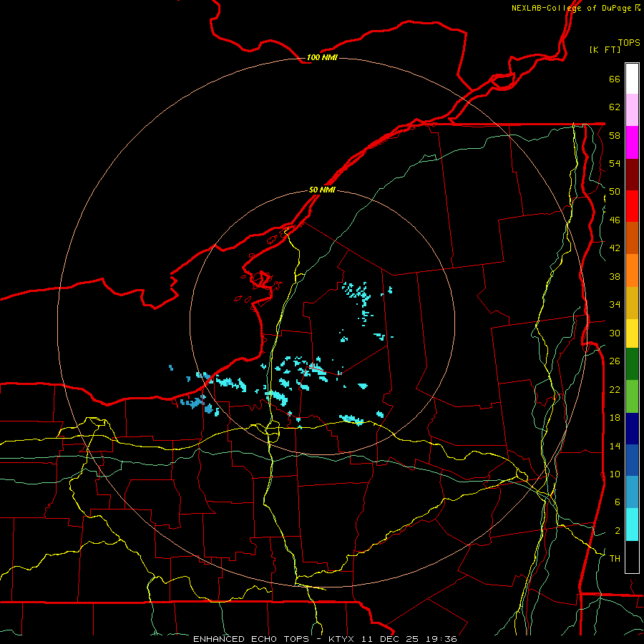Click the 'NEXLAB-College of DuPage' credit text
Image resolution: width=644 pixels, height=644 pixels.
(x=571, y=8)
